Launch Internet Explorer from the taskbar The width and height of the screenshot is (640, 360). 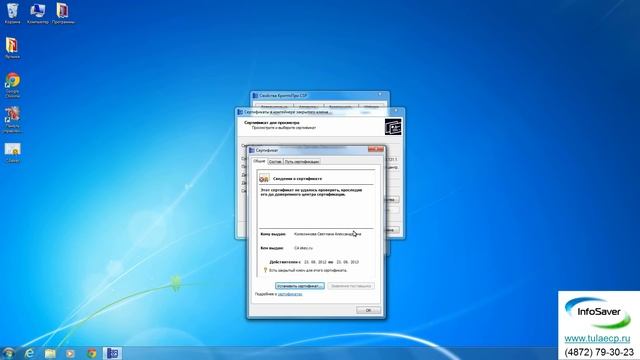29,353
